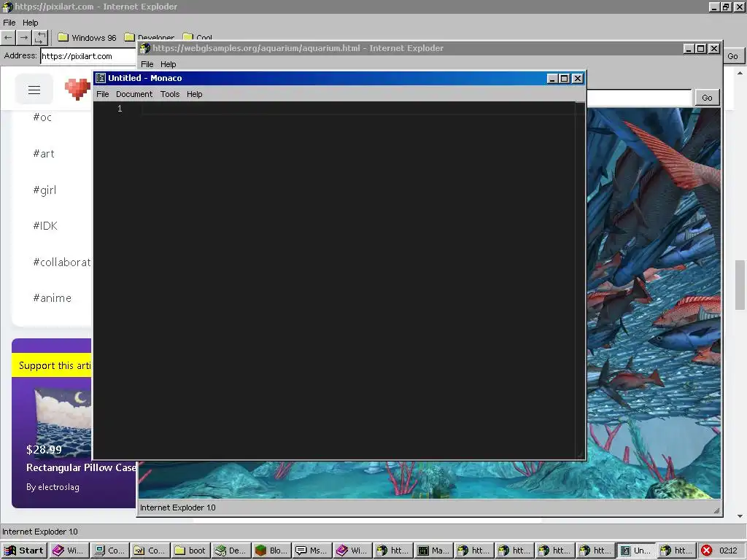Click the aquarium window's resize grip
Image resolution: width=747 pixels, height=560 pixels.
click(716, 510)
